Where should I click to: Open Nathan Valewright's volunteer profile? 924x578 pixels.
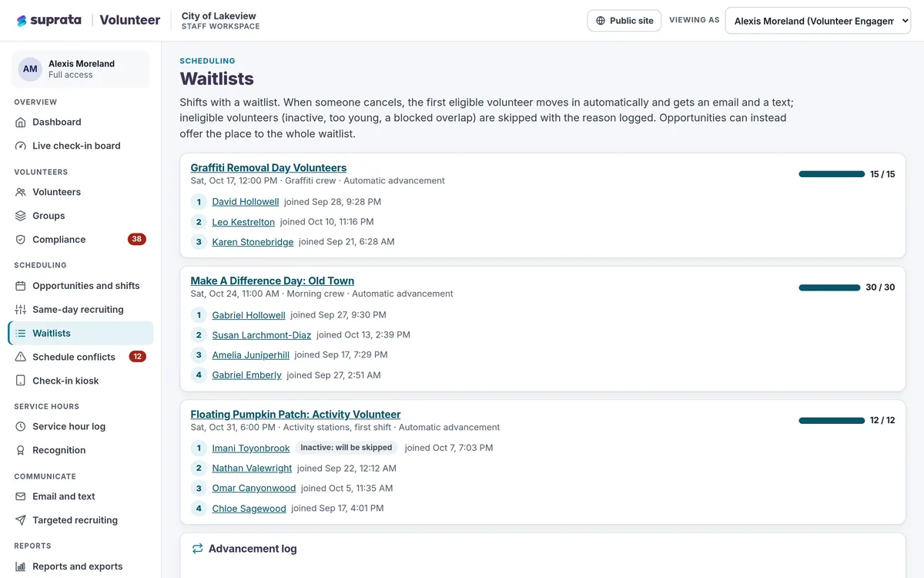(x=253, y=468)
